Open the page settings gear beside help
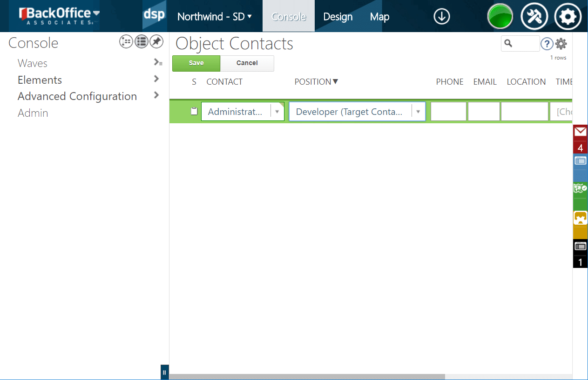 (x=561, y=44)
